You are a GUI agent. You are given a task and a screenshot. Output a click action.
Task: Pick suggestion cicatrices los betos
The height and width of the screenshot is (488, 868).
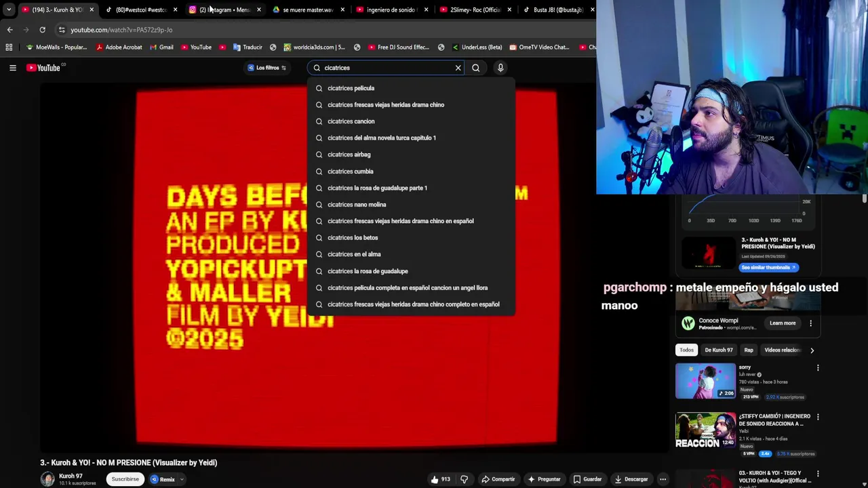coord(411,238)
